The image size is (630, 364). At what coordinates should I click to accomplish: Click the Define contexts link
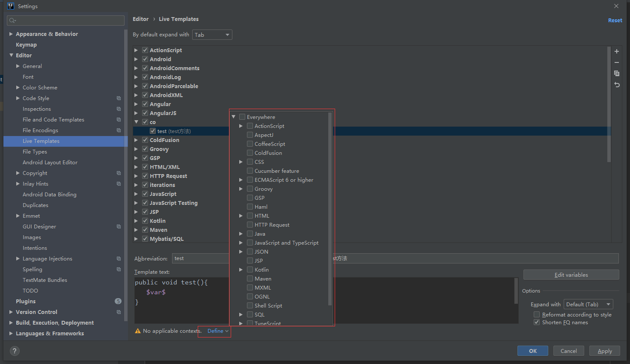point(217,331)
